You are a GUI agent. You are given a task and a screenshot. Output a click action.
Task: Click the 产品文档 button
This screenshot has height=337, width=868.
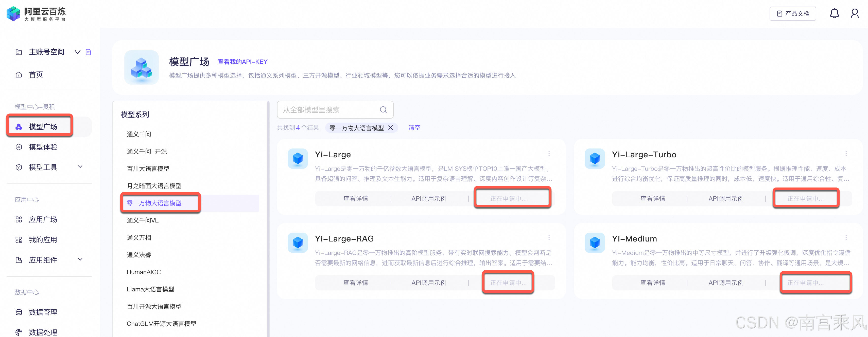[792, 13]
